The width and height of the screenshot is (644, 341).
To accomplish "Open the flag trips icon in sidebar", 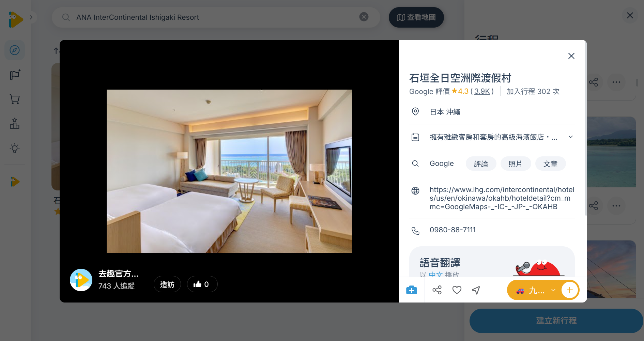I will [15, 75].
